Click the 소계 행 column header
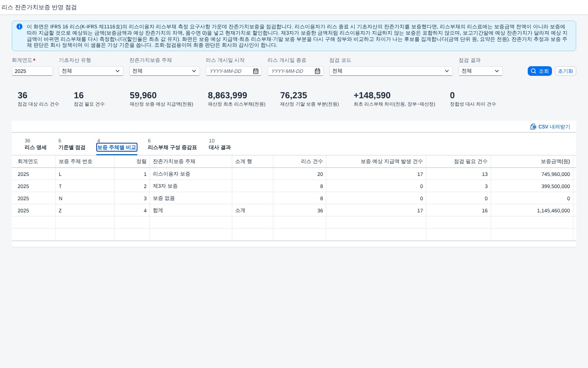Viewport: 588px width, 368px height. [253, 162]
